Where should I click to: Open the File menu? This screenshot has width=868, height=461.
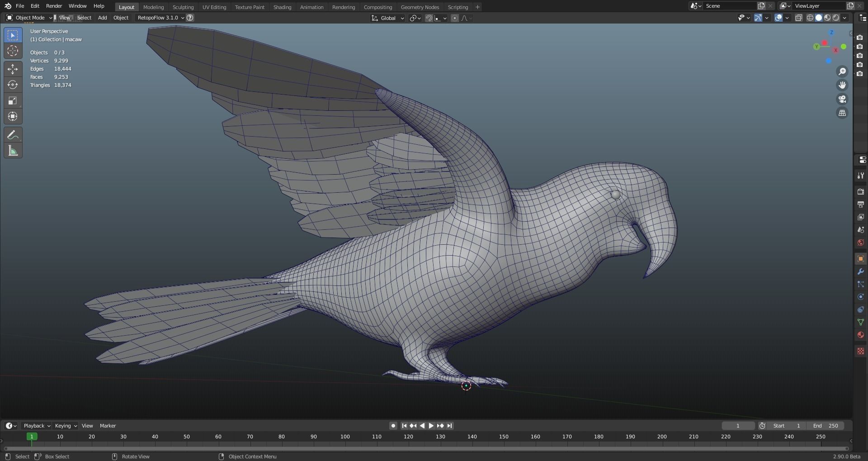[x=20, y=6]
